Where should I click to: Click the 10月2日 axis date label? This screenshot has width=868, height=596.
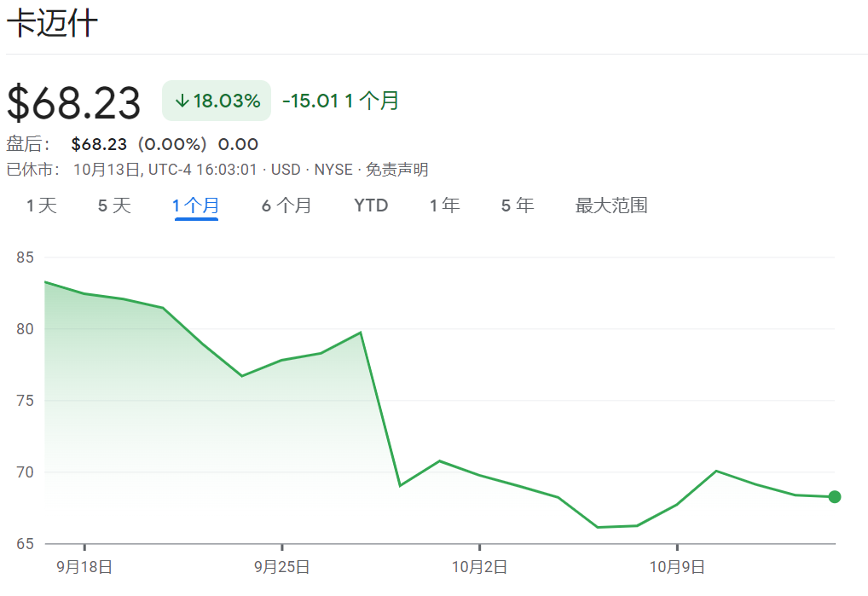479,567
